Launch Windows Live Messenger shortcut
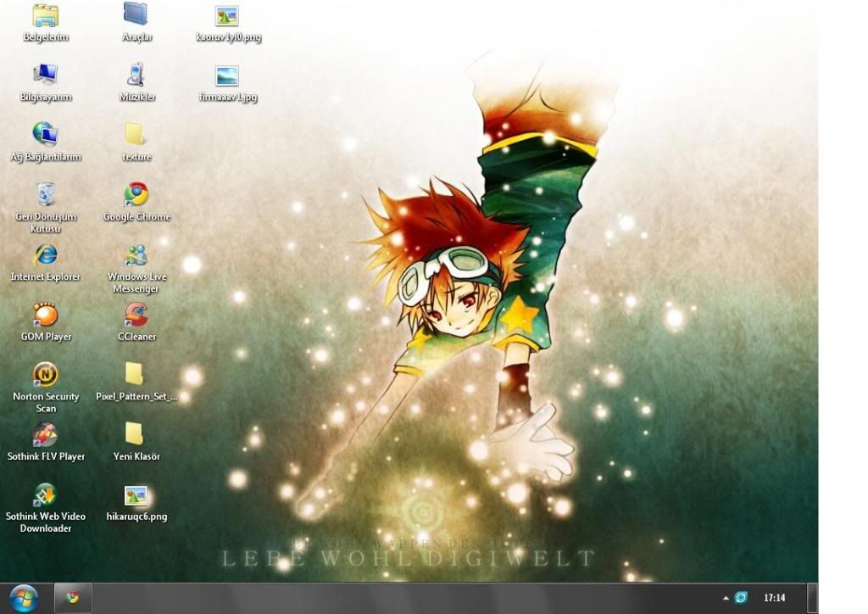 [136, 254]
